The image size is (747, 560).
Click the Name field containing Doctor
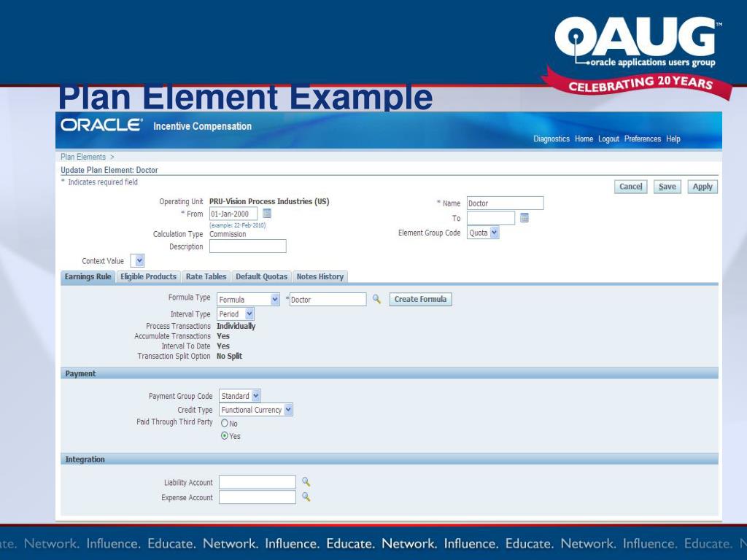(505, 203)
